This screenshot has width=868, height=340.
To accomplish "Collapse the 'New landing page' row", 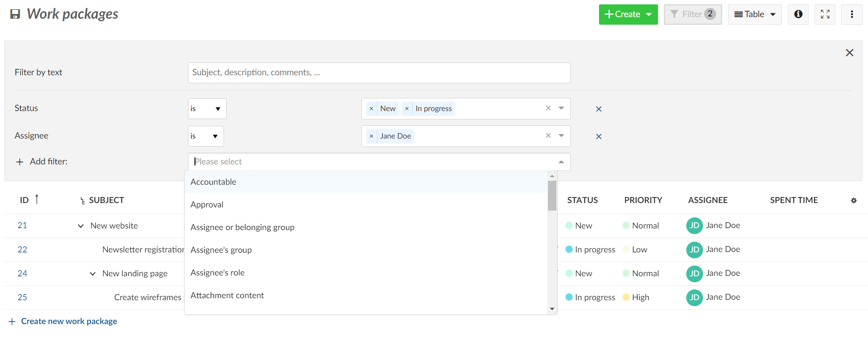I will [92, 274].
